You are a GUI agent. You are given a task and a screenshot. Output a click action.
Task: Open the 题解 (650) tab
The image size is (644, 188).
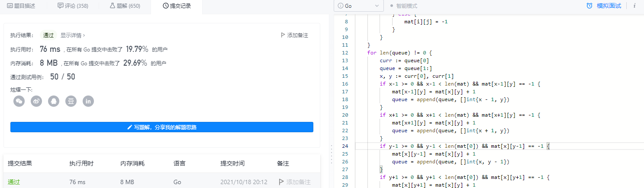125,6
